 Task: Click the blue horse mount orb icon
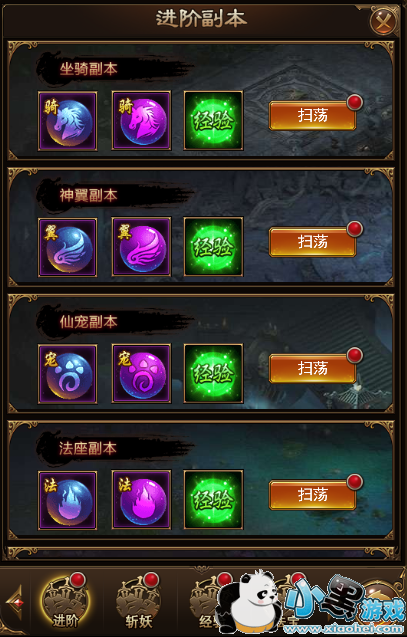67,121
